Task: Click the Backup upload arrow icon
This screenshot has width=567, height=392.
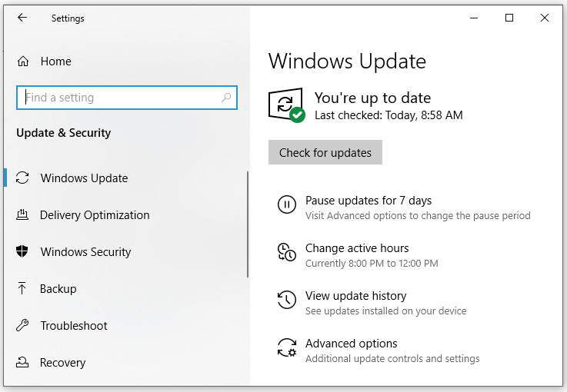Action: point(22,288)
